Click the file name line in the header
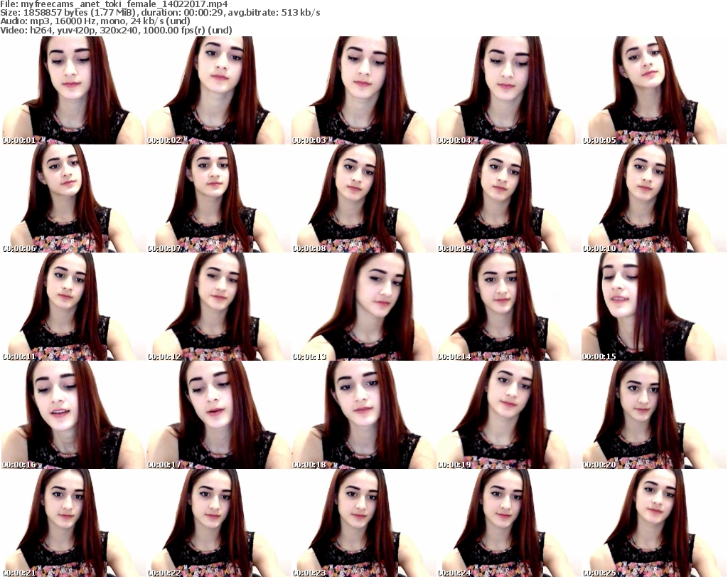Image resolution: width=728 pixels, height=577 pixels. tap(114, 4)
